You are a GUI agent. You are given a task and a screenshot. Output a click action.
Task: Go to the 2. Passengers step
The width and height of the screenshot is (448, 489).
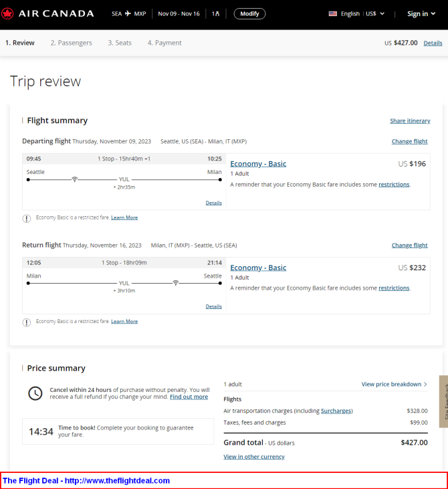tap(71, 43)
